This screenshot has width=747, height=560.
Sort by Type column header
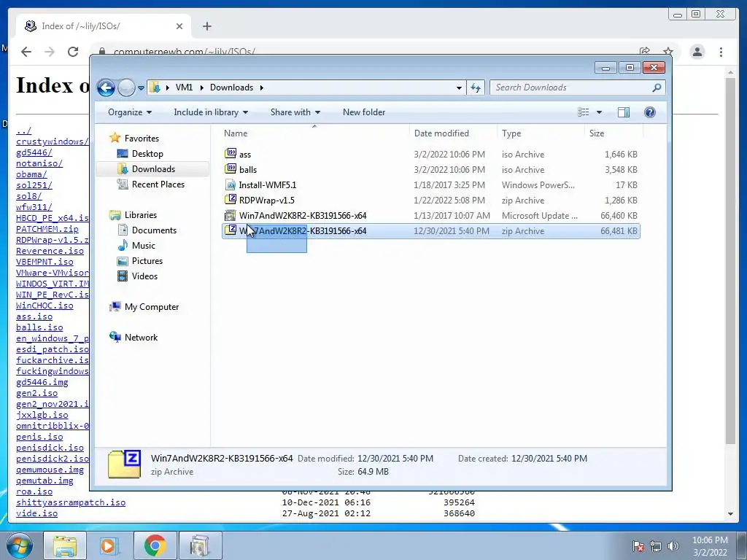tap(541, 133)
